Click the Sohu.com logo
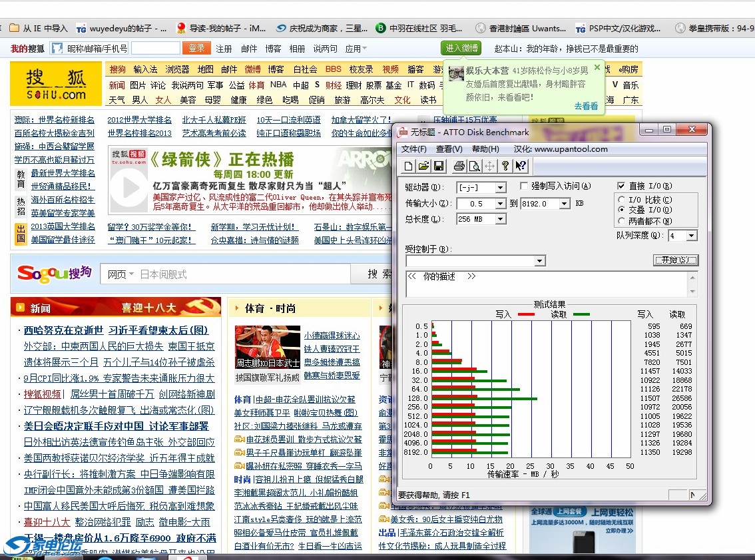 [56, 84]
